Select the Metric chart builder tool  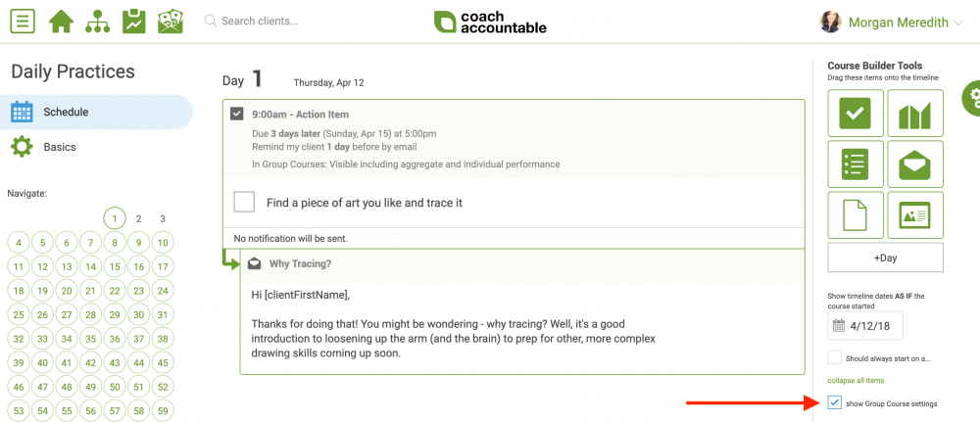(x=915, y=113)
